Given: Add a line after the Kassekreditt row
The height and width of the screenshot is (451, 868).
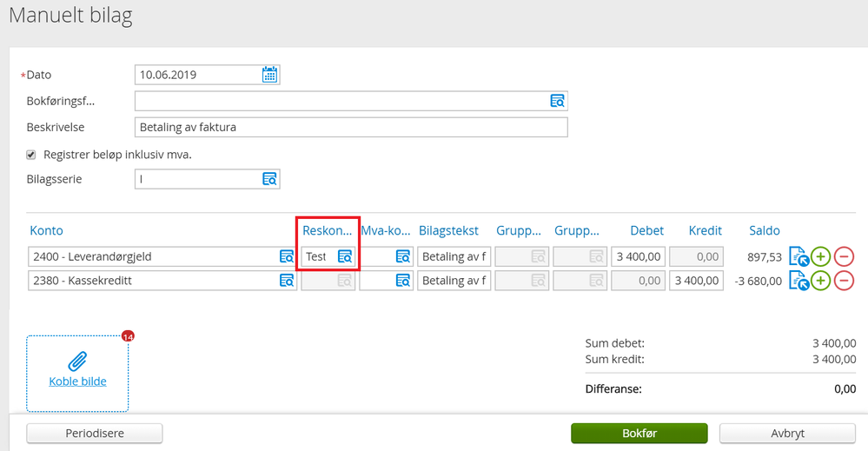Looking at the screenshot, I should coord(821,281).
